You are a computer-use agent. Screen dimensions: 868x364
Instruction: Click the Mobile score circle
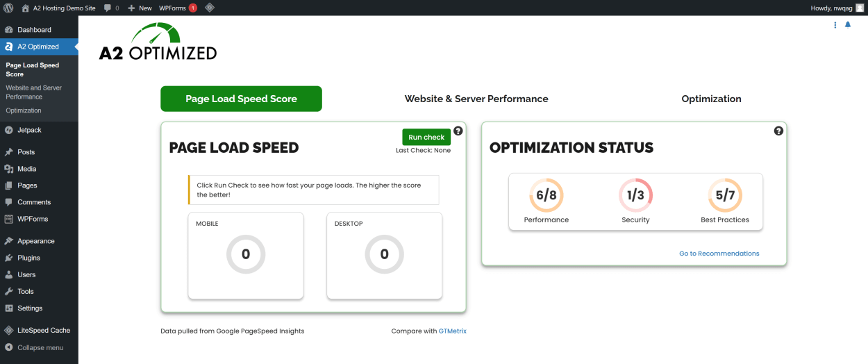tap(246, 254)
